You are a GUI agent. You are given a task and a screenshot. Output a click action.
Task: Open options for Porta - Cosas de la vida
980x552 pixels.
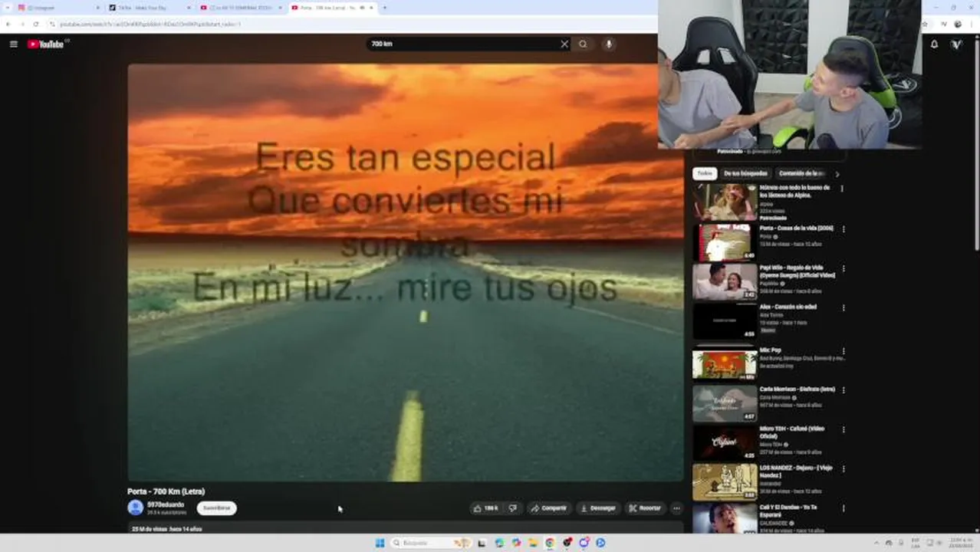(844, 228)
